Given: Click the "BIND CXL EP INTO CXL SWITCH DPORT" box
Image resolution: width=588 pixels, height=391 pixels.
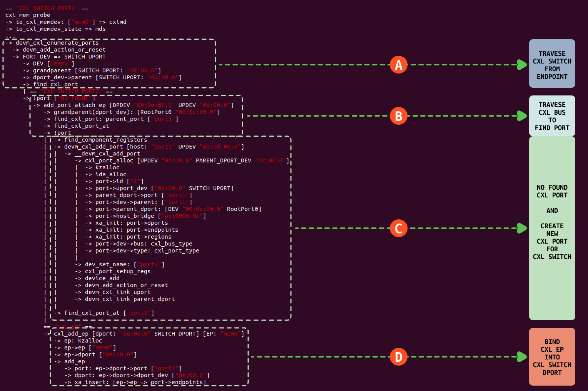Looking at the screenshot, I should [x=552, y=357].
